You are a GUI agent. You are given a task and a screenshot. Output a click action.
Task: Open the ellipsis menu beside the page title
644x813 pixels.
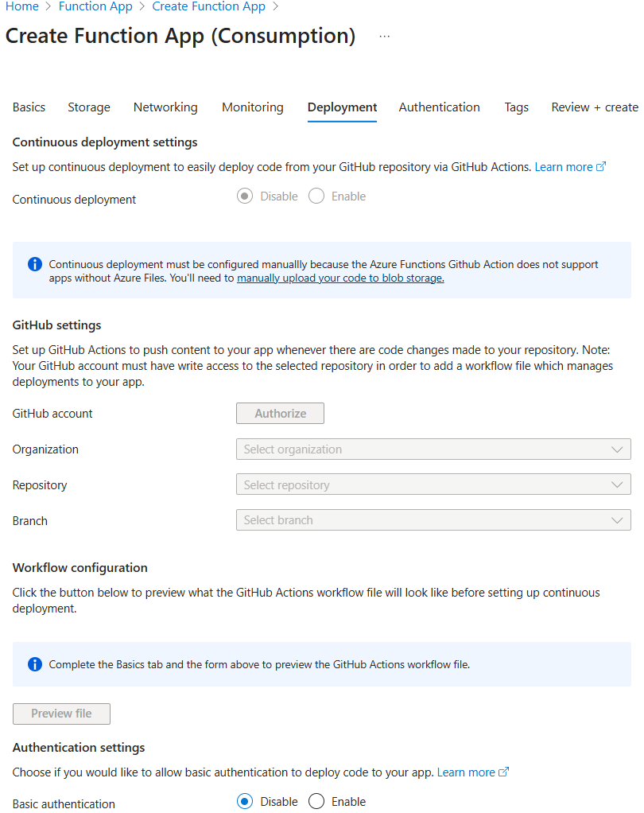tap(384, 36)
